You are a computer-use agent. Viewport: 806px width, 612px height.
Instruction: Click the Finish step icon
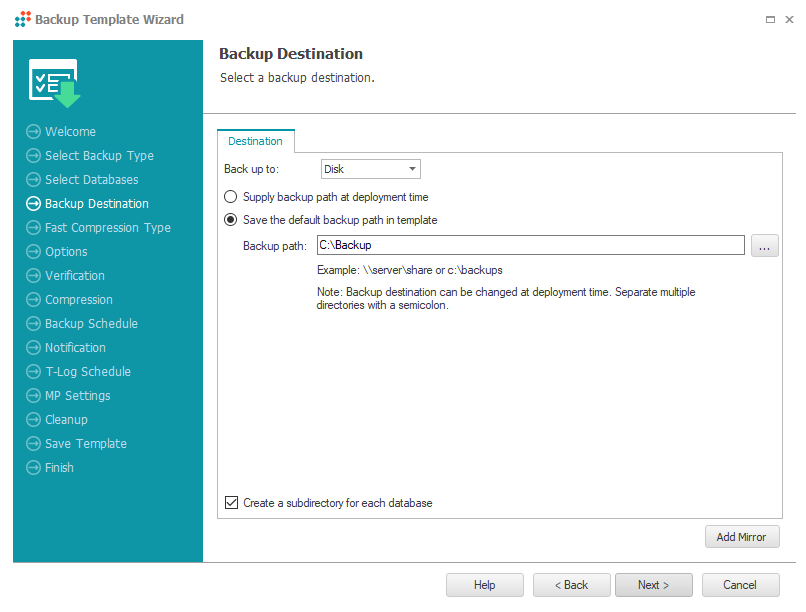(x=33, y=468)
